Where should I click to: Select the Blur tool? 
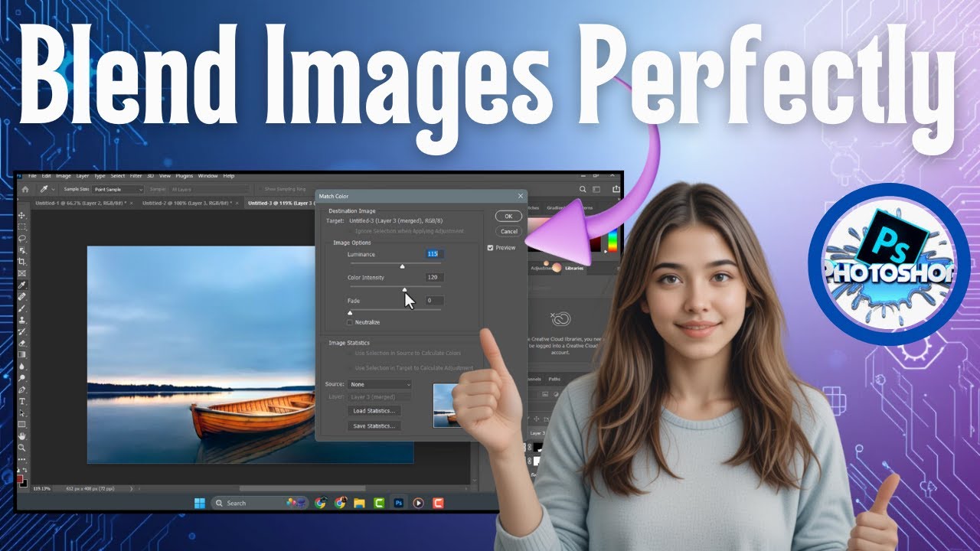point(22,366)
